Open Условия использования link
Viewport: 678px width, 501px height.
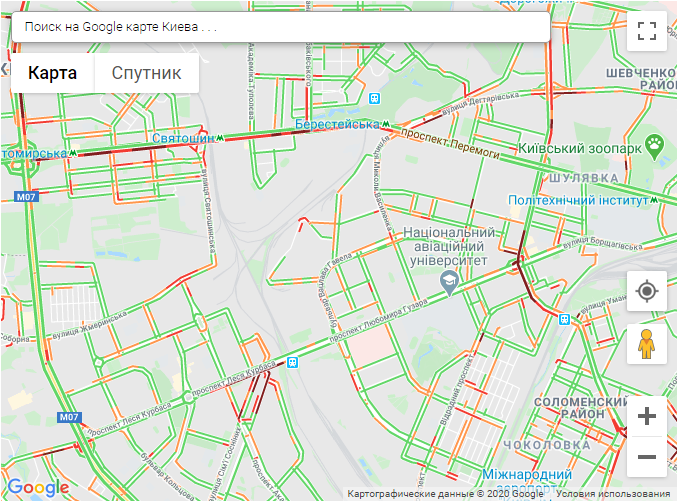tap(613, 494)
